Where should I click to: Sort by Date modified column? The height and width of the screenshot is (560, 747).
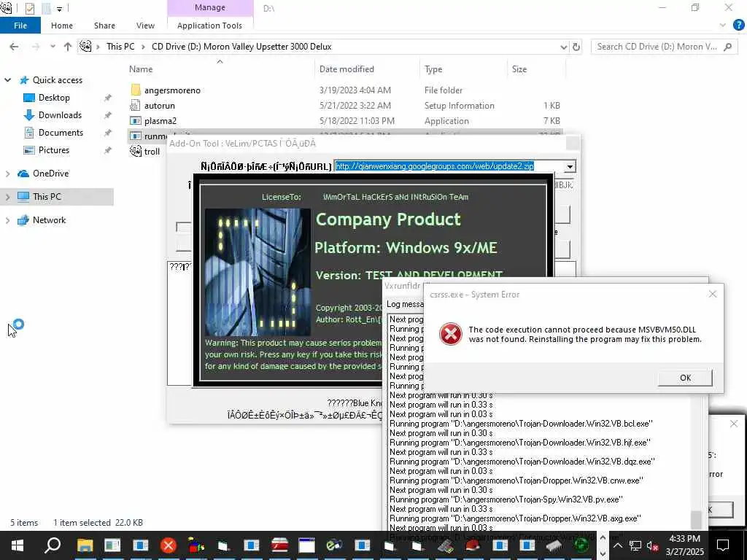347,69
